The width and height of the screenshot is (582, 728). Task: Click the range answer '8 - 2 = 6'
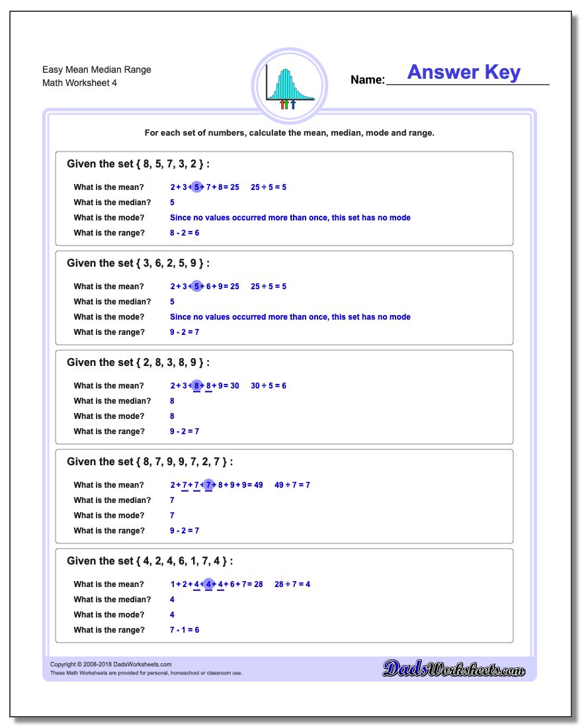(x=185, y=233)
